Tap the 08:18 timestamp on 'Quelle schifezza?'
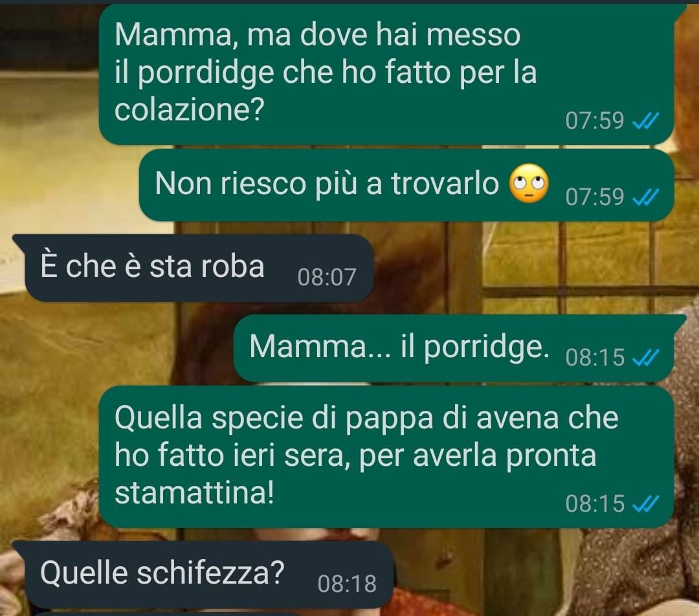The width and height of the screenshot is (699, 616). click(x=347, y=584)
